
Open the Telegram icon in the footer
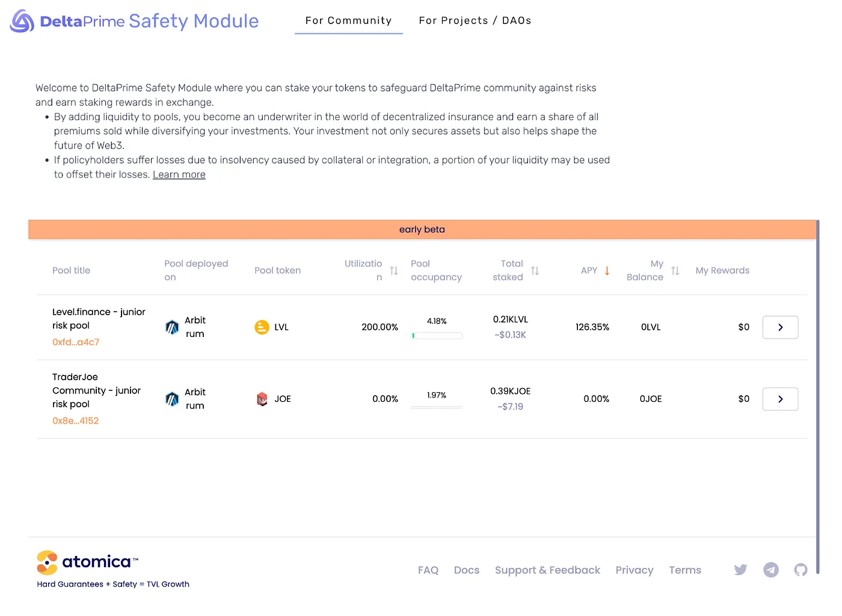coord(771,570)
